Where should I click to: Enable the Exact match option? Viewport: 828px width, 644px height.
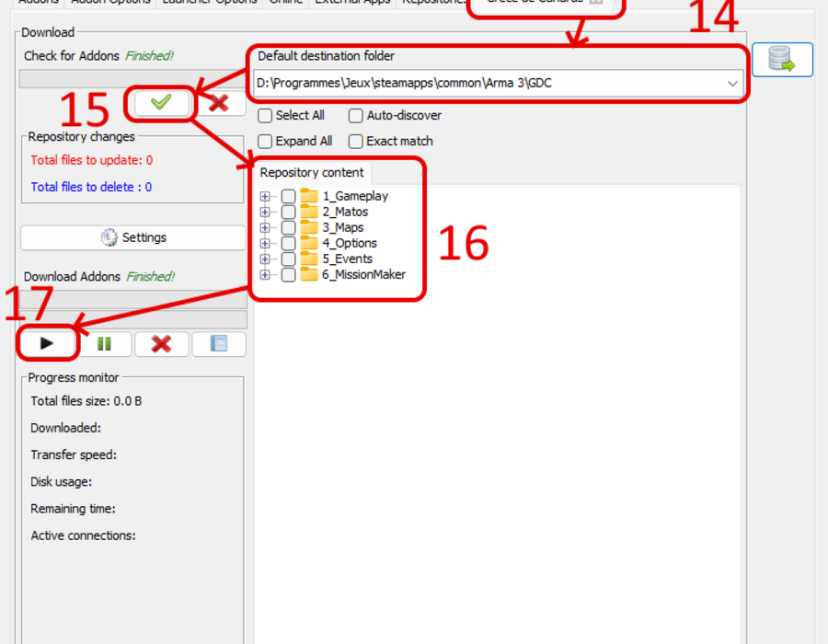[x=356, y=142]
